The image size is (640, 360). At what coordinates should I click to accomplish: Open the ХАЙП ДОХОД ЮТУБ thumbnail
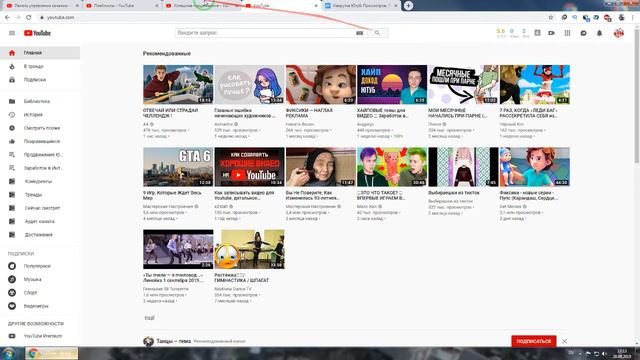click(x=392, y=84)
